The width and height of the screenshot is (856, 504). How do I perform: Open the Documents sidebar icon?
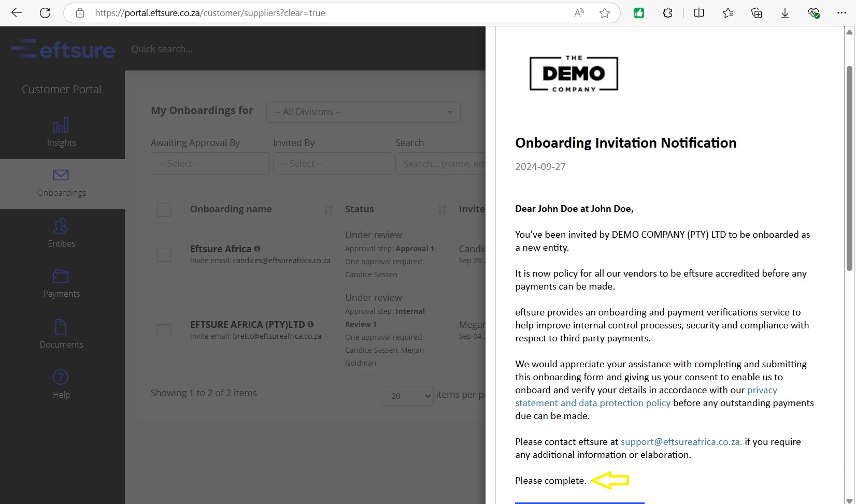[61, 334]
